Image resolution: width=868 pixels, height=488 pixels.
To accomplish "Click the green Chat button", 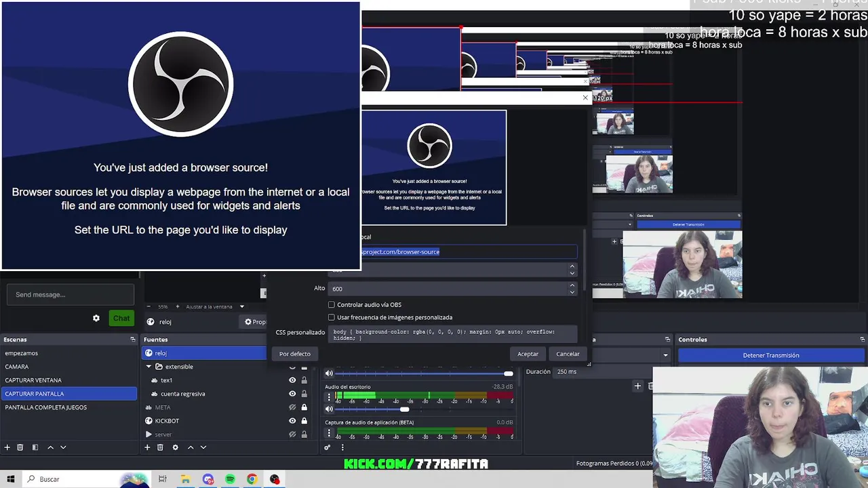I will pyautogui.click(x=121, y=318).
